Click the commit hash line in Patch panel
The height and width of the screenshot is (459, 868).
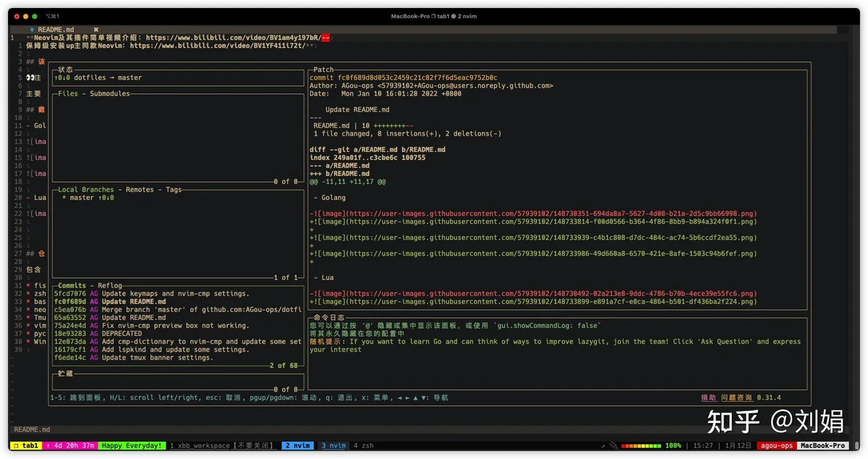pyautogui.click(x=403, y=77)
